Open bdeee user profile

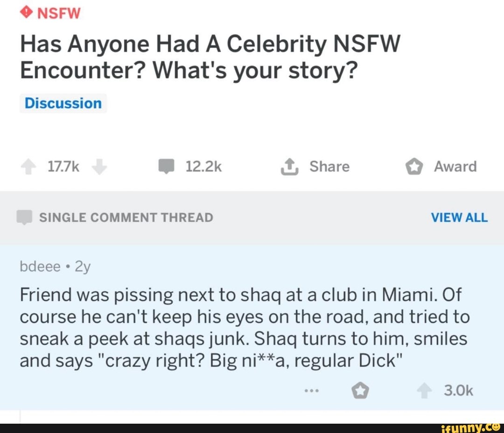(x=40, y=266)
